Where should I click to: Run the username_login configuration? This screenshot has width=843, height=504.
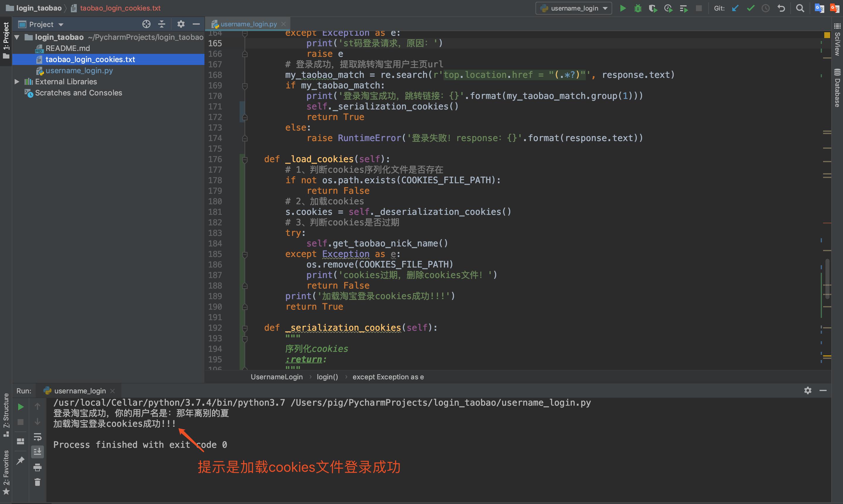coord(623,8)
